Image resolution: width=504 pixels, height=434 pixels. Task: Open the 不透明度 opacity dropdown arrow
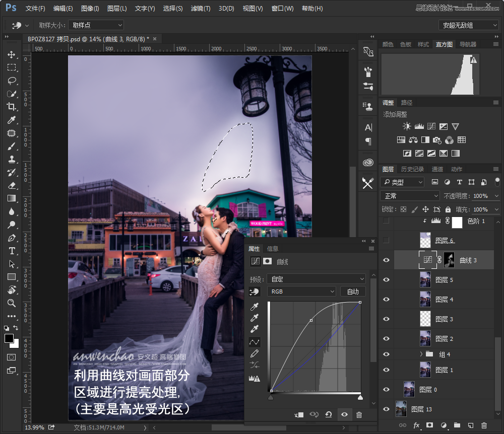497,196
